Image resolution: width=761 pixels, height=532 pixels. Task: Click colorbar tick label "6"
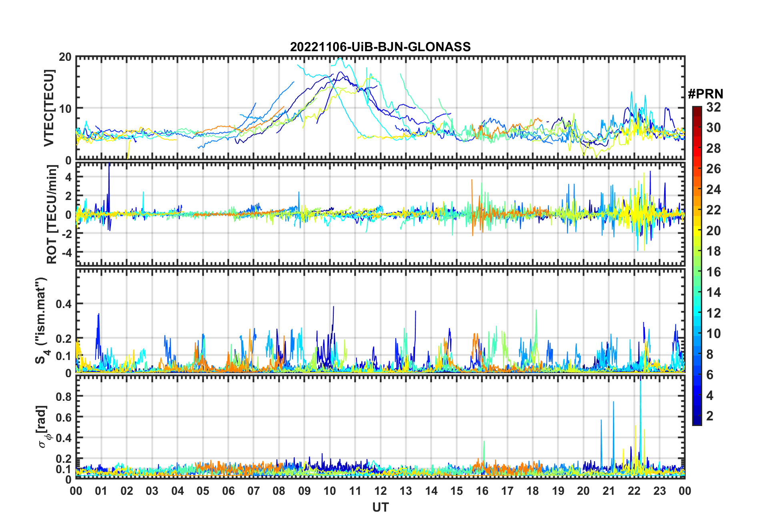pyautogui.click(x=710, y=375)
